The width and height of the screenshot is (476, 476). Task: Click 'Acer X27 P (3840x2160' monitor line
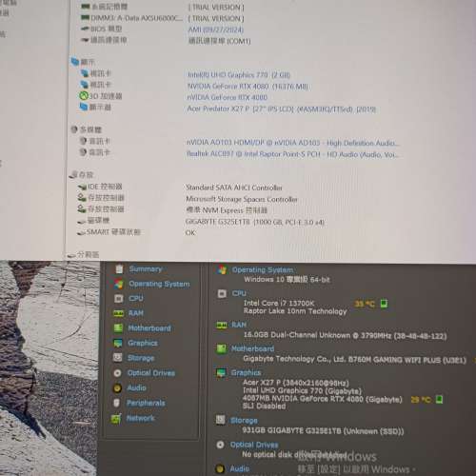[296, 383]
